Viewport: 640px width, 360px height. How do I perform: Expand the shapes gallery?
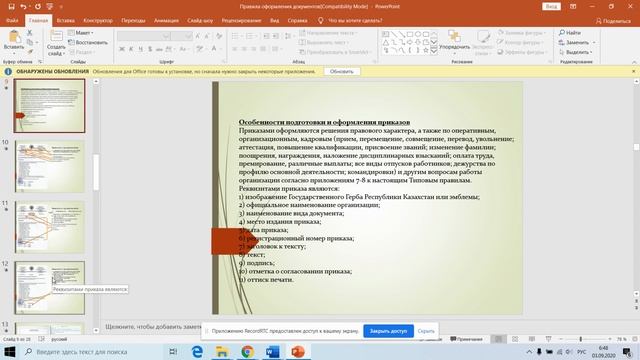click(434, 51)
